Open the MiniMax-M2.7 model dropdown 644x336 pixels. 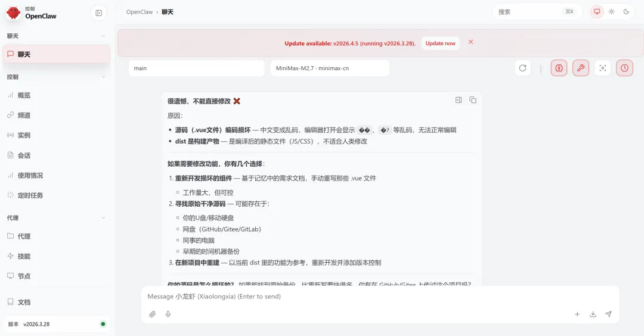pos(330,68)
